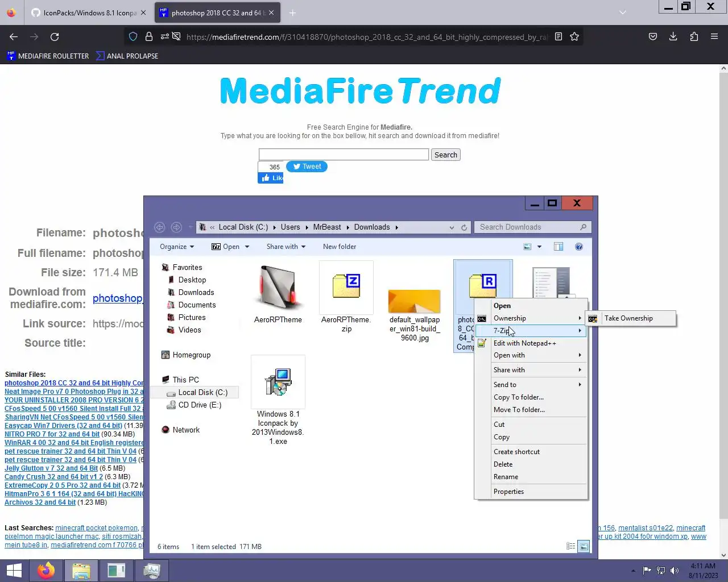Open Firefox downloads panel
Image resolution: width=728 pixels, height=582 pixels.
click(673, 37)
